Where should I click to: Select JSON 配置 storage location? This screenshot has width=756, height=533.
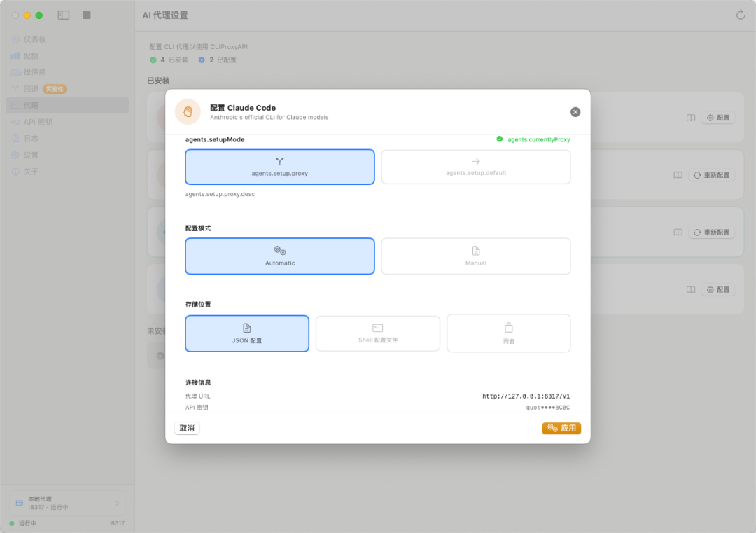pos(247,333)
